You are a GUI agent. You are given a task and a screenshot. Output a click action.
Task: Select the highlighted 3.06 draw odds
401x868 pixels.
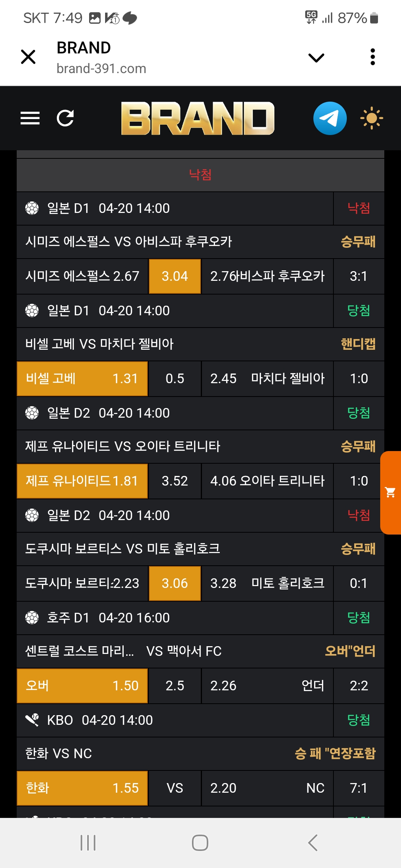click(x=175, y=583)
